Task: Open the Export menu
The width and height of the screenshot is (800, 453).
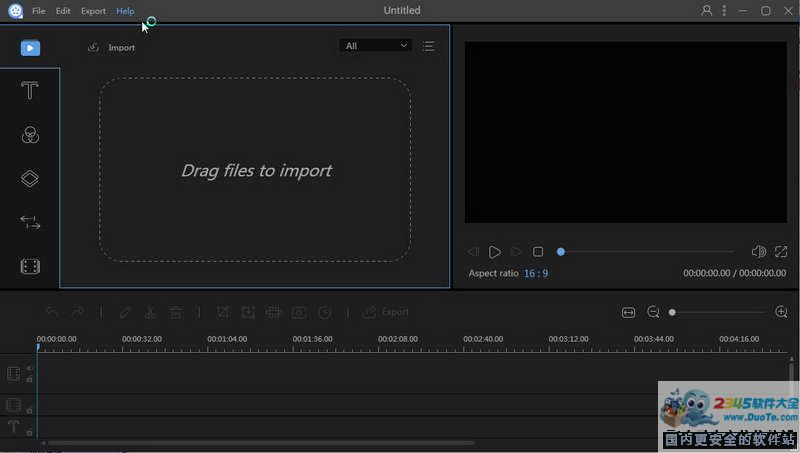Action: tap(93, 11)
